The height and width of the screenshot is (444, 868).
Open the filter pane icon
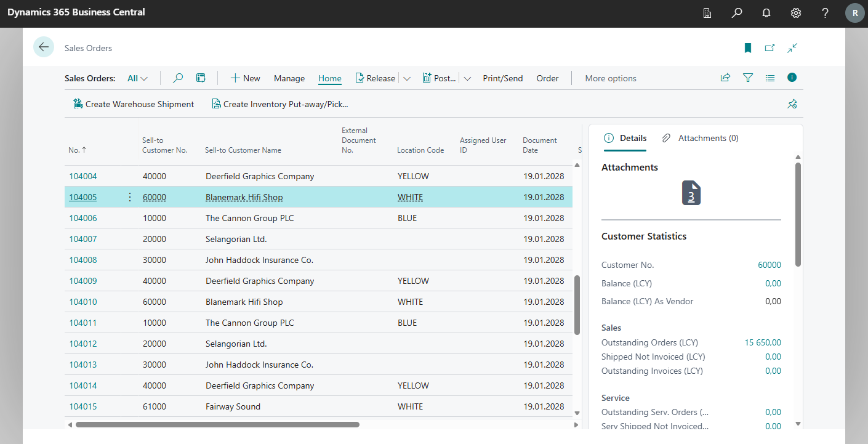[x=748, y=78]
